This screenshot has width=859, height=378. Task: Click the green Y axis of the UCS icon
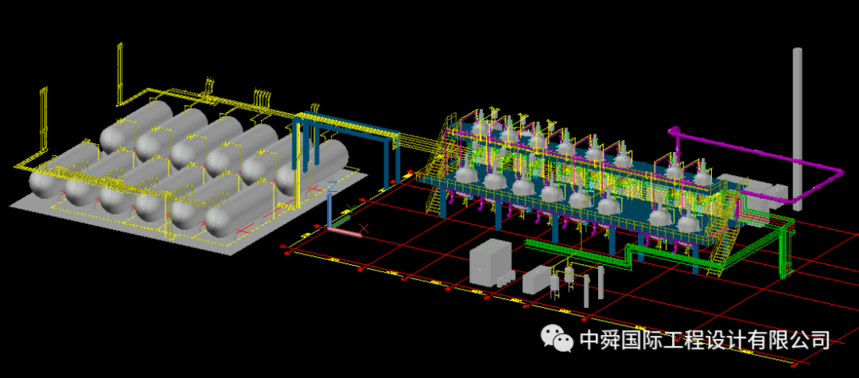point(341,221)
